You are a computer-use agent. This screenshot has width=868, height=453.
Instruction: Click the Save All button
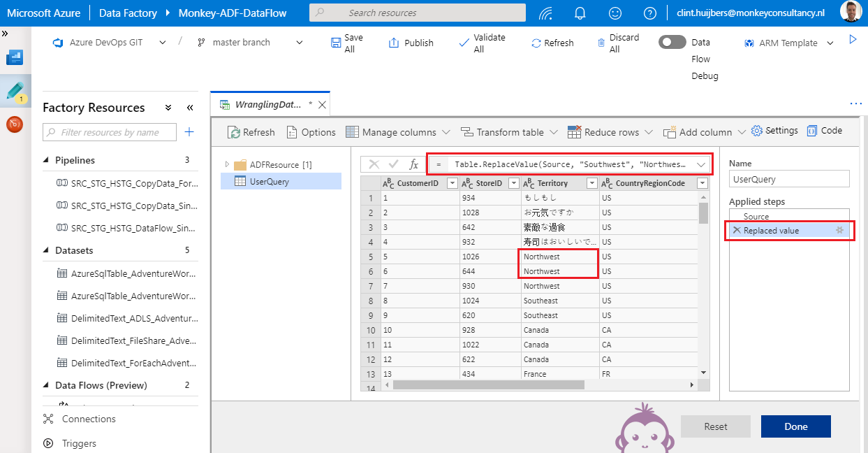coord(347,43)
